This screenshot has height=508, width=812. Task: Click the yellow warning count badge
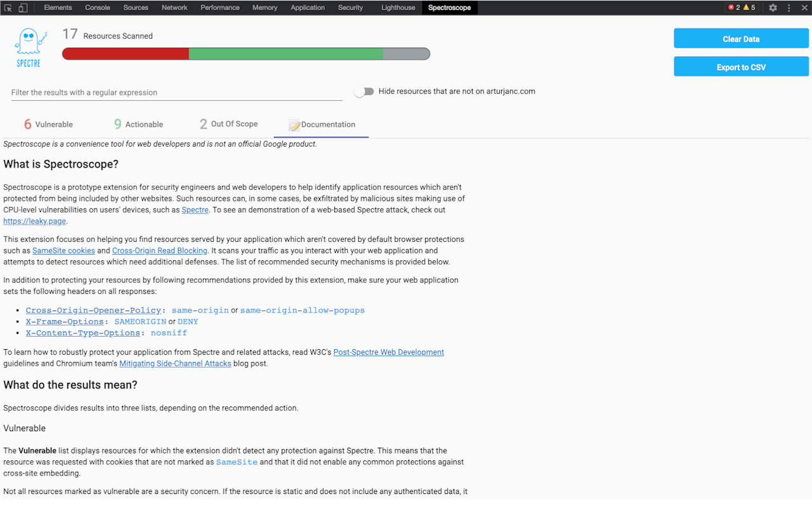(749, 8)
